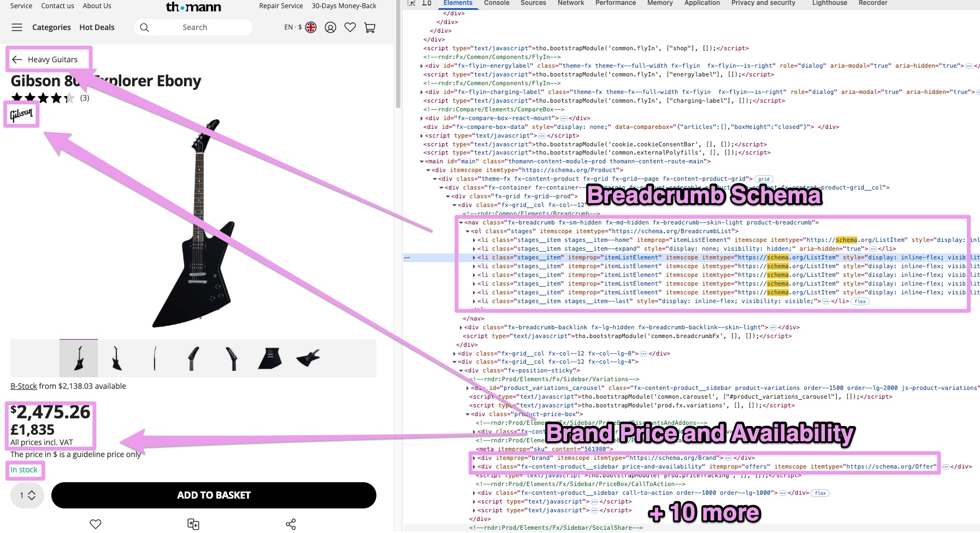Image resolution: width=980 pixels, height=533 pixels.
Task: Click the compare product icon
Action: tap(193, 524)
